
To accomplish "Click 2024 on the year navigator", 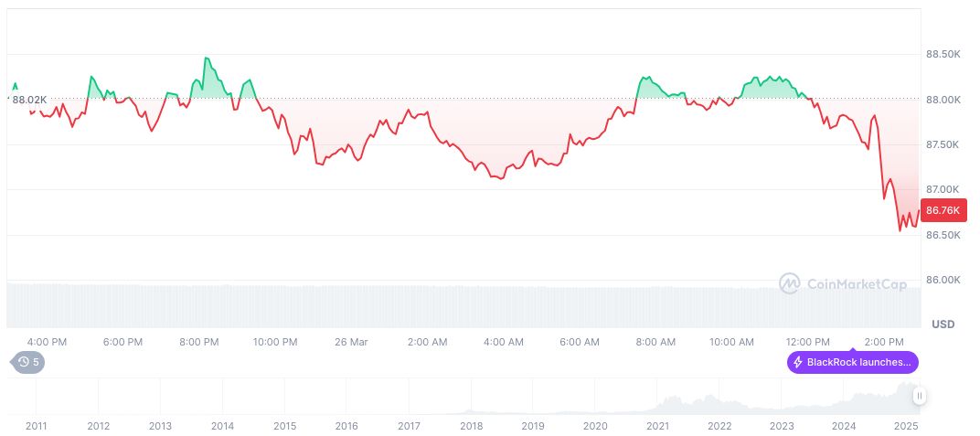I will 844,426.
